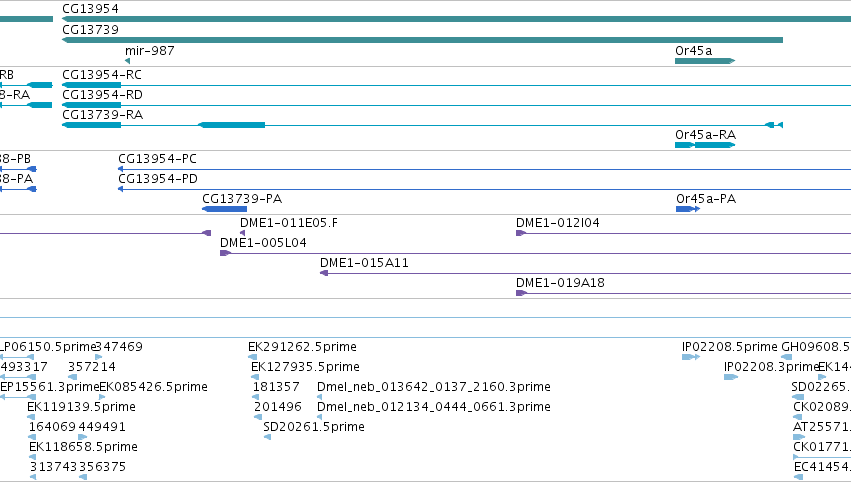851x482 pixels.
Task: Select EST EK291262.5prime
Action: [x=302, y=347]
